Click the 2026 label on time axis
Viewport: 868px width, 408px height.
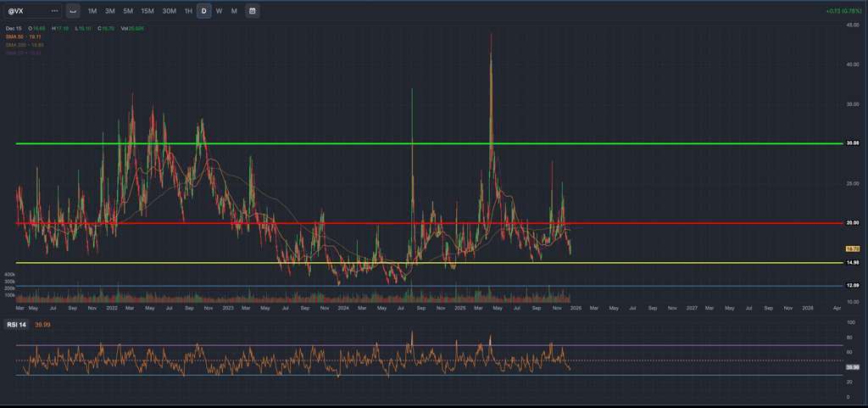[x=576, y=307]
